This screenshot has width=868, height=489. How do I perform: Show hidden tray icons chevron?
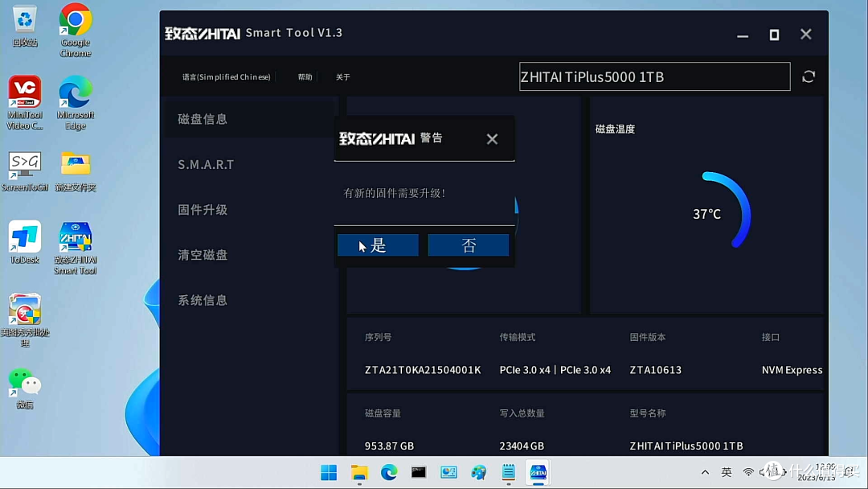705,472
